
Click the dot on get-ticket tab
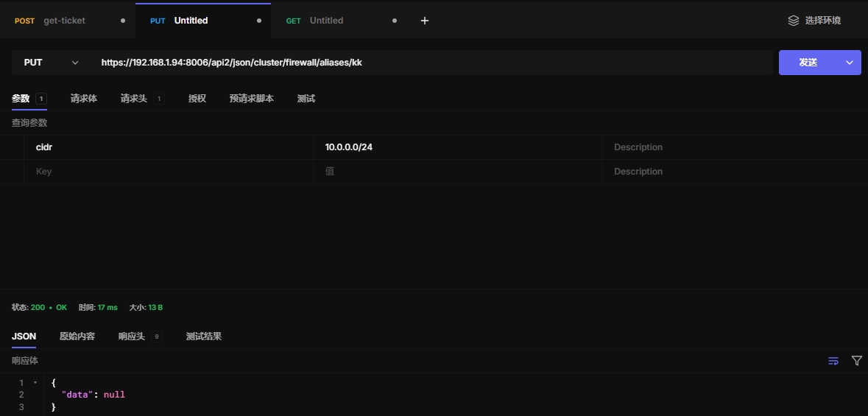[123, 21]
